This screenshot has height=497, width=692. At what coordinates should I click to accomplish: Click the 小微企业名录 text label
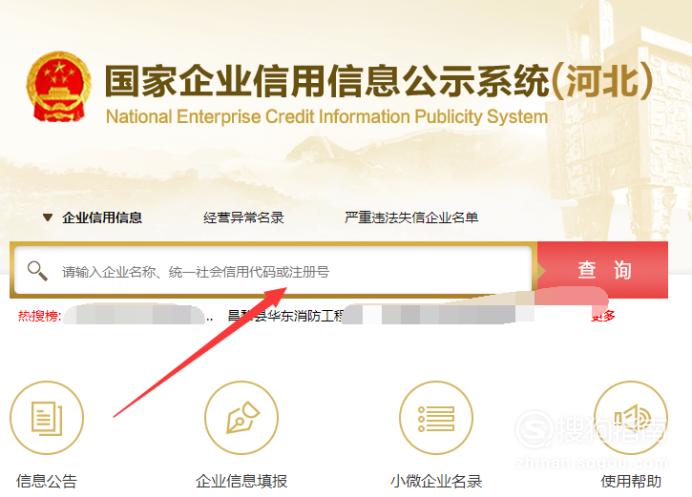(436, 481)
